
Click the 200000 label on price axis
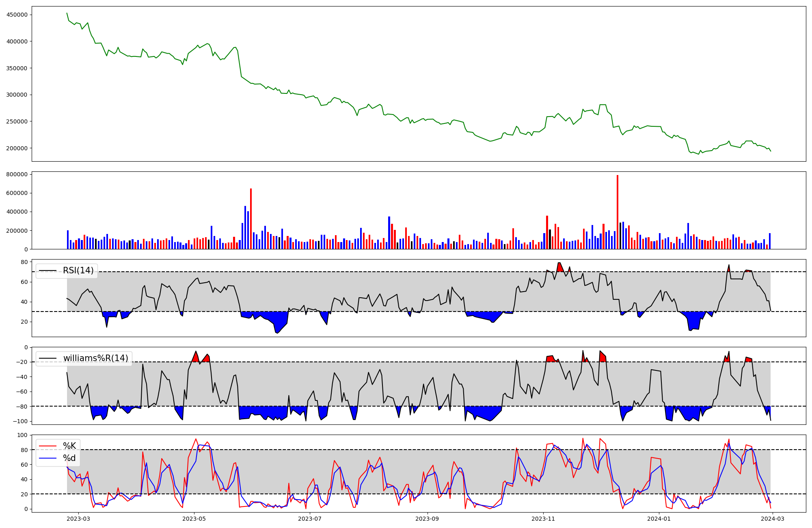click(17, 148)
